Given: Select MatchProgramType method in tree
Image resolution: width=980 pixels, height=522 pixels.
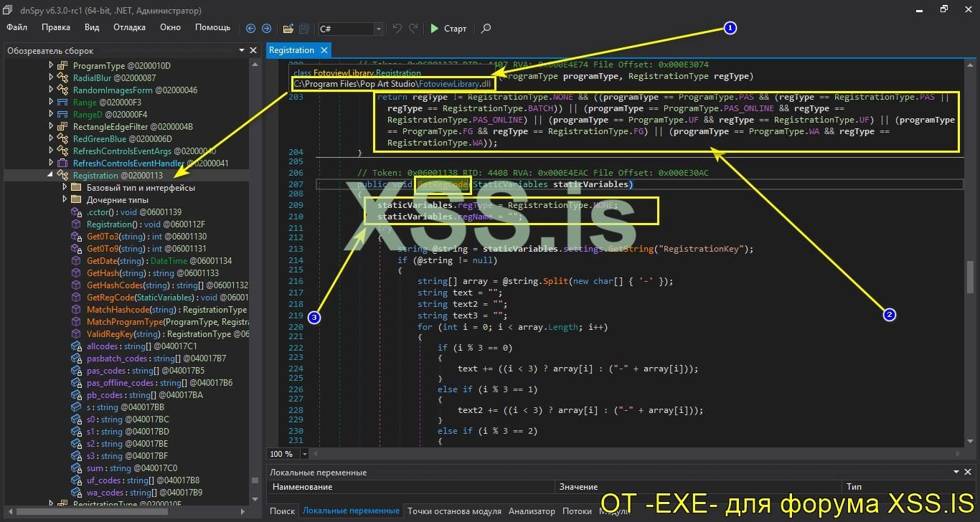Looking at the screenshot, I should point(168,322).
